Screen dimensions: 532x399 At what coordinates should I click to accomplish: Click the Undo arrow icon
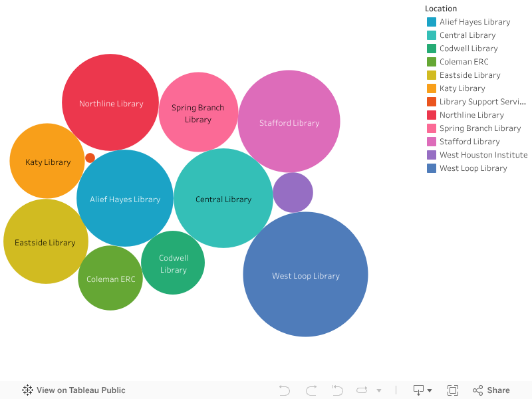tap(285, 390)
